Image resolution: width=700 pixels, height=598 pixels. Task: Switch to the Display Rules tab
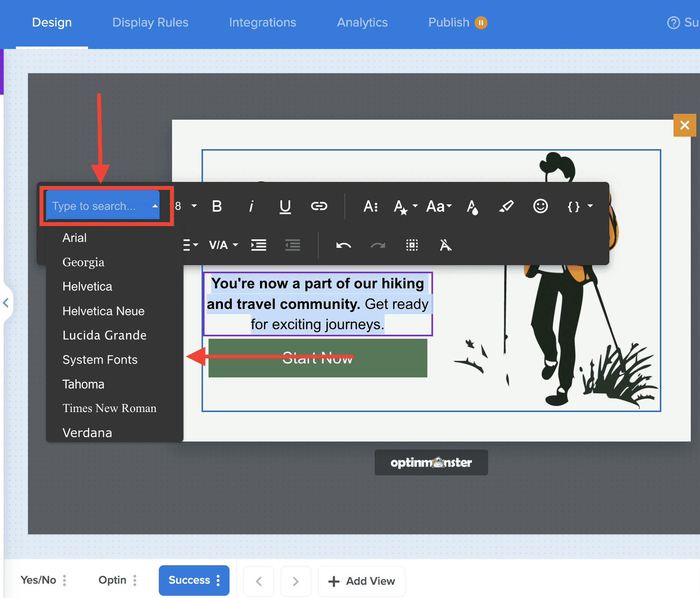pyautogui.click(x=150, y=22)
